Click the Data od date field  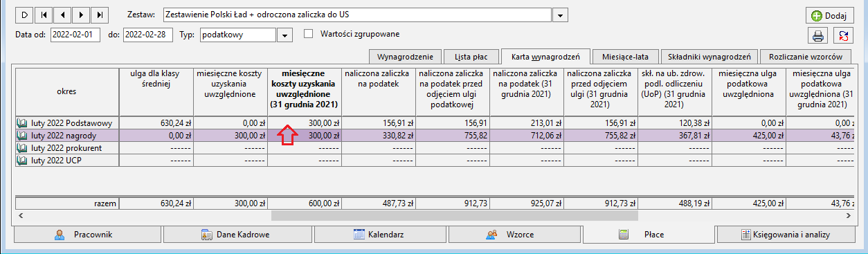pyautogui.click(x=75, y=35)
